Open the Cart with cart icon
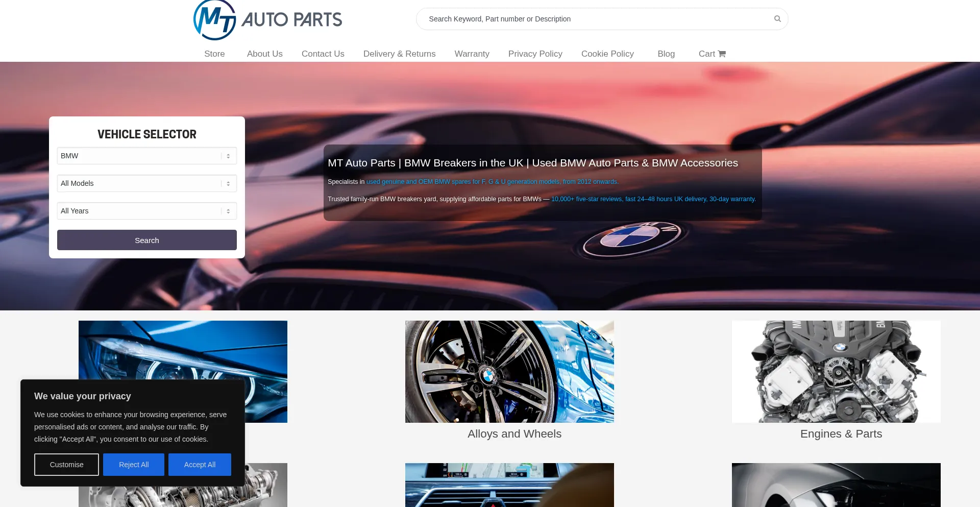The height and width of the screenshot is (507, 980). 712,54
